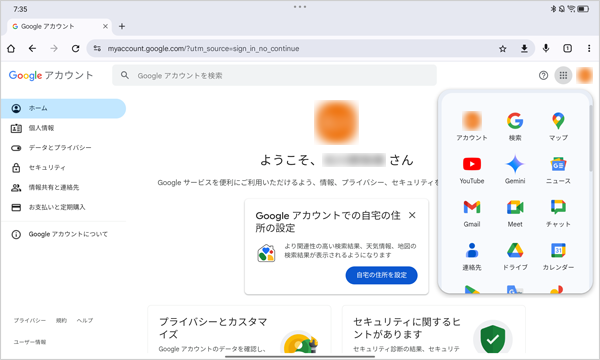Focus the Google アカウントを検索 field

[x=274, y=75]
